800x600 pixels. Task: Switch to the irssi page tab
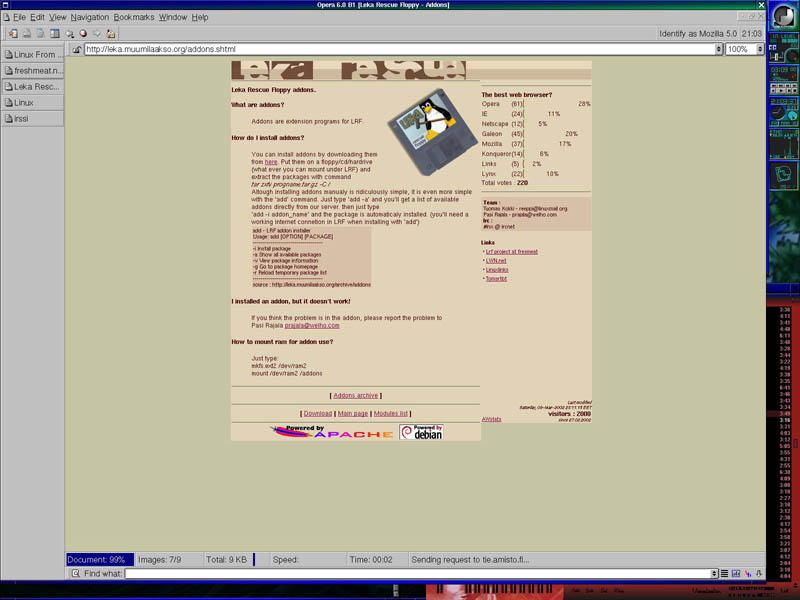(33, 118)
